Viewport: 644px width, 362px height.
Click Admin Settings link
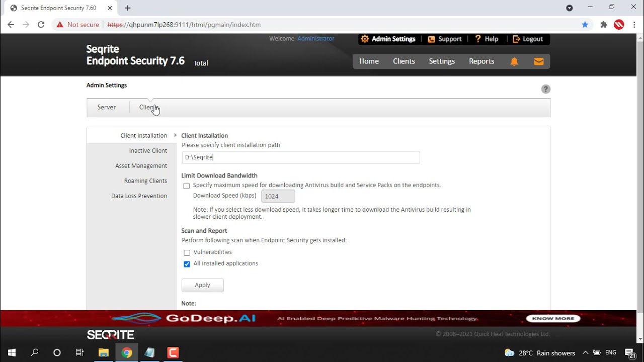click(x=393, y=39)
